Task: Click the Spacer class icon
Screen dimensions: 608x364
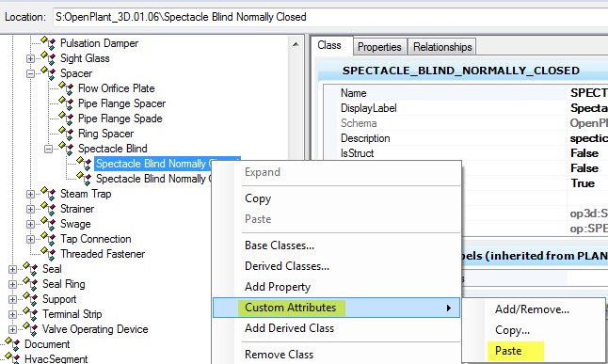Action: 48,73
